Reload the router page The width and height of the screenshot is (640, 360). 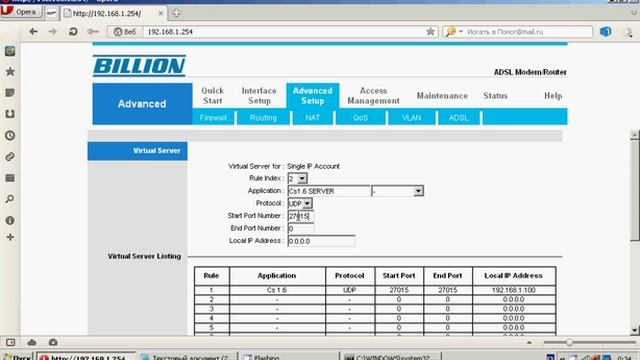(x=73, y=31)
